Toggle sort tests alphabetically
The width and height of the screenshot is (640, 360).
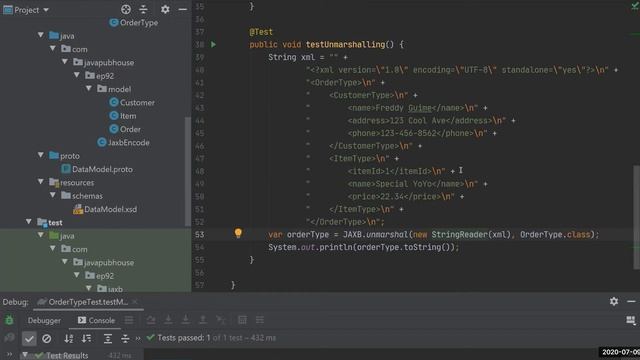69,338
